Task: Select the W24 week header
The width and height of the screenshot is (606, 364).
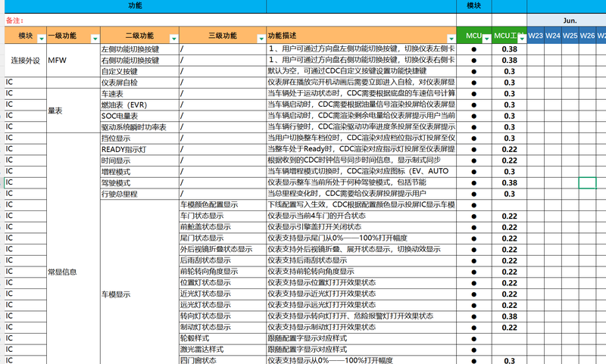Action: click(x=553, y=36)
